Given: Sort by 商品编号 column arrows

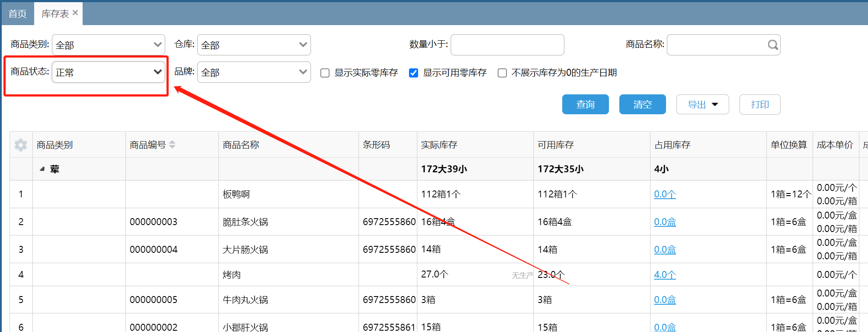Looking at the screenshot, I should (172, 145).
